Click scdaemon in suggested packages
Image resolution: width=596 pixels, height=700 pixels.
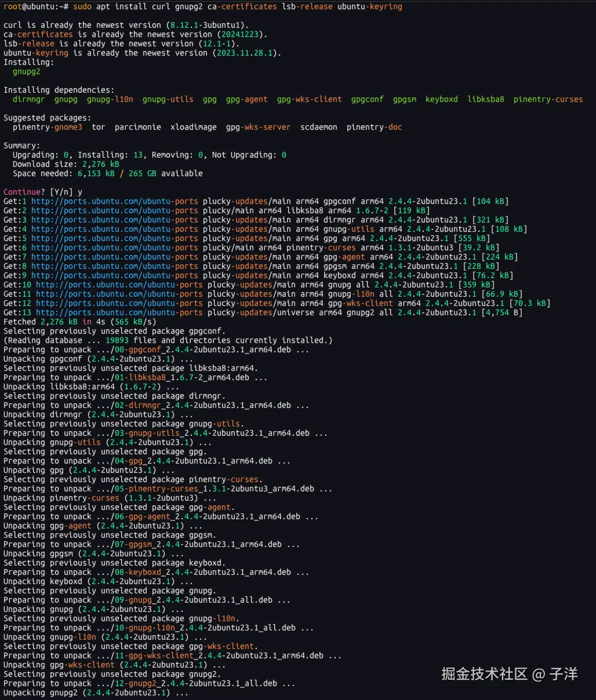[319, 127]
